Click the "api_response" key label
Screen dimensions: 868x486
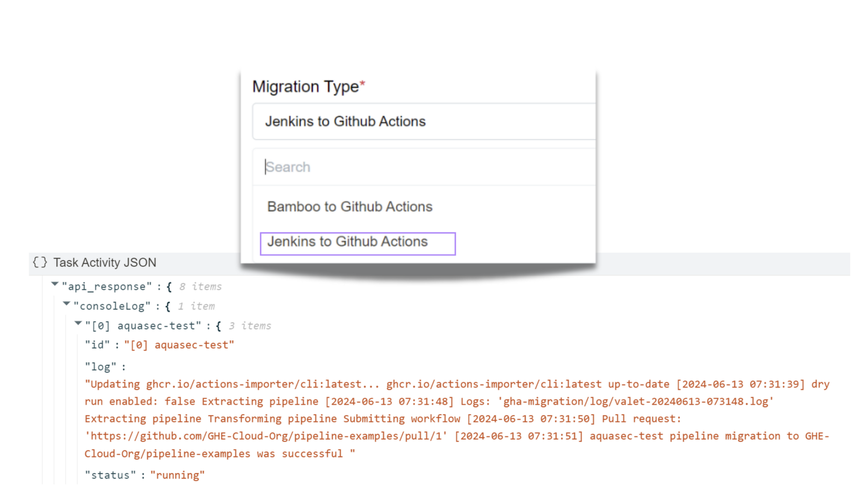coord(107,287)
